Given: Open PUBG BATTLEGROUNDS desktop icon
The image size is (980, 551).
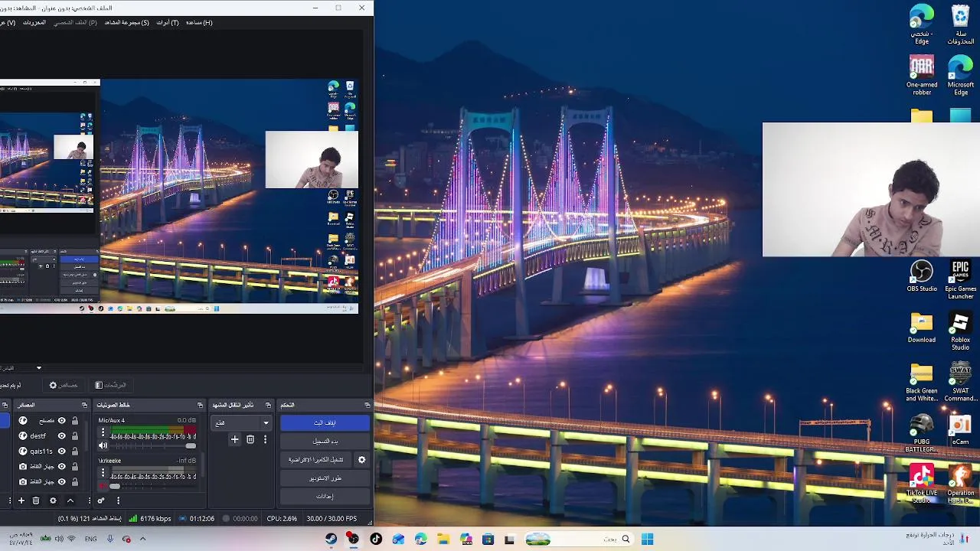Looking at the screenshot, I should [x=922, y=433].
